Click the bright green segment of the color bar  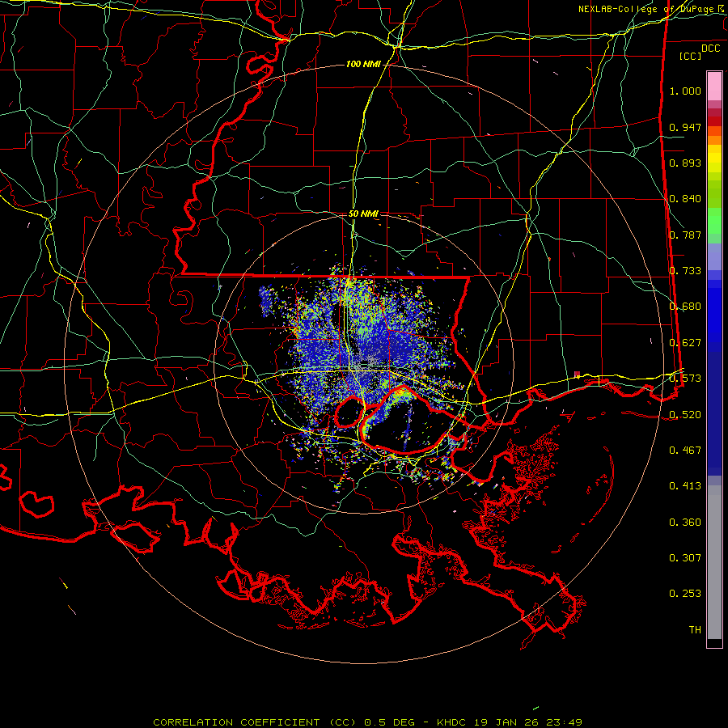[714, 221]
